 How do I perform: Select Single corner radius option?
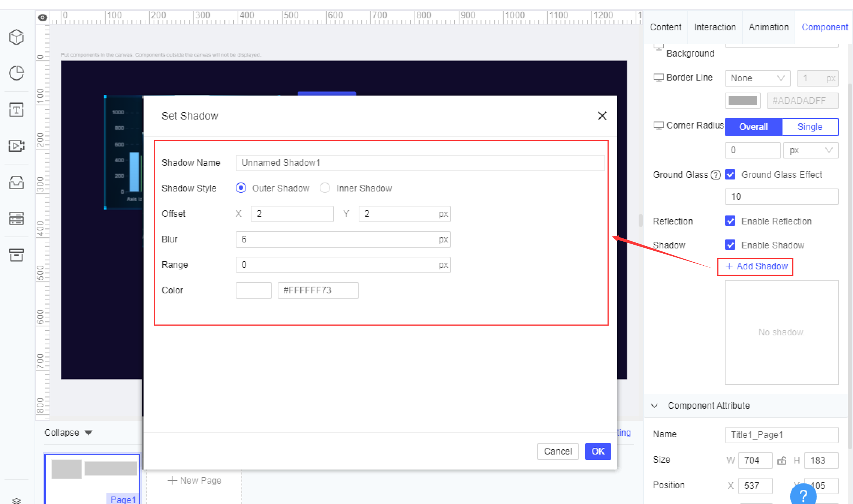810,127
